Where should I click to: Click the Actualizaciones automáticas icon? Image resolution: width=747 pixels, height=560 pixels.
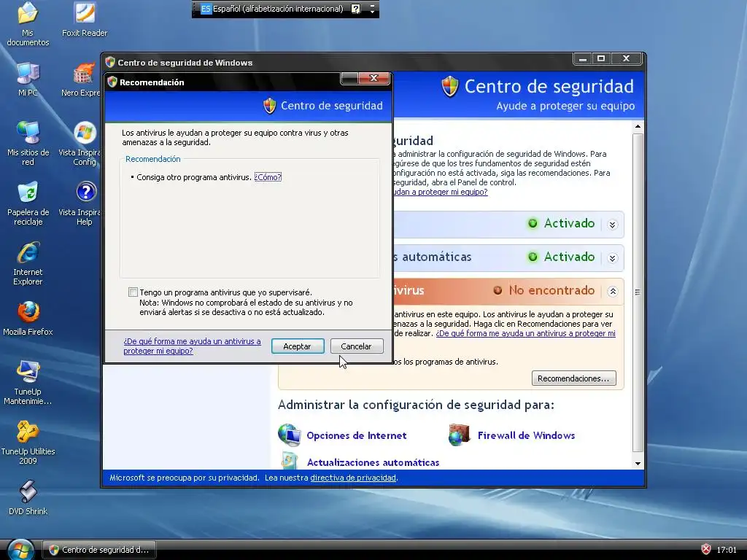pos(289,461)
